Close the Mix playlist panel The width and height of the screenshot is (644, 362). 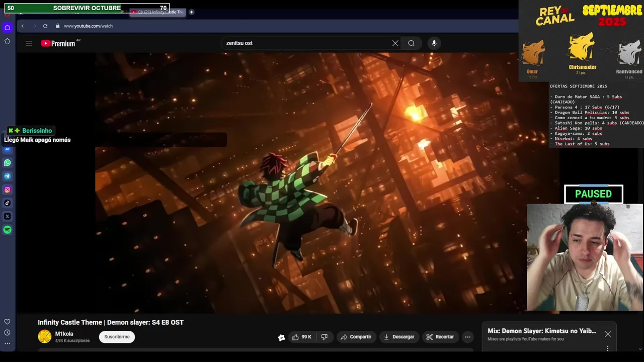point(608,334)
